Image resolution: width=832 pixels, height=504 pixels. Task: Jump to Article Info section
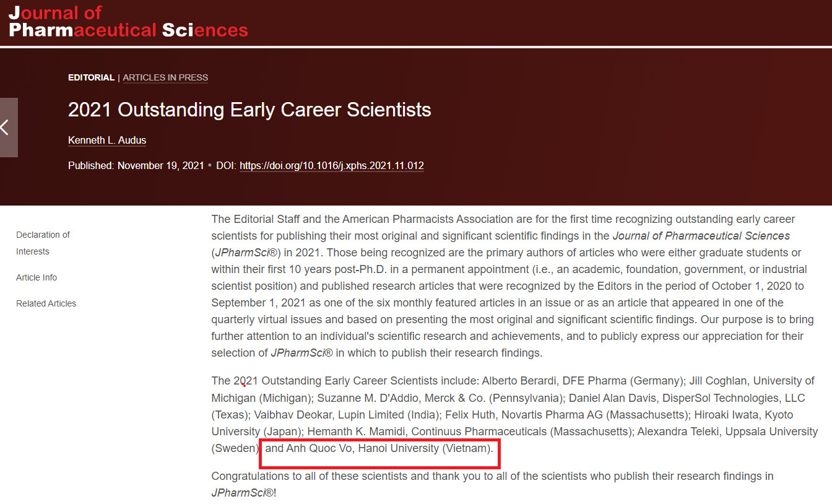[x=37, y=277]
